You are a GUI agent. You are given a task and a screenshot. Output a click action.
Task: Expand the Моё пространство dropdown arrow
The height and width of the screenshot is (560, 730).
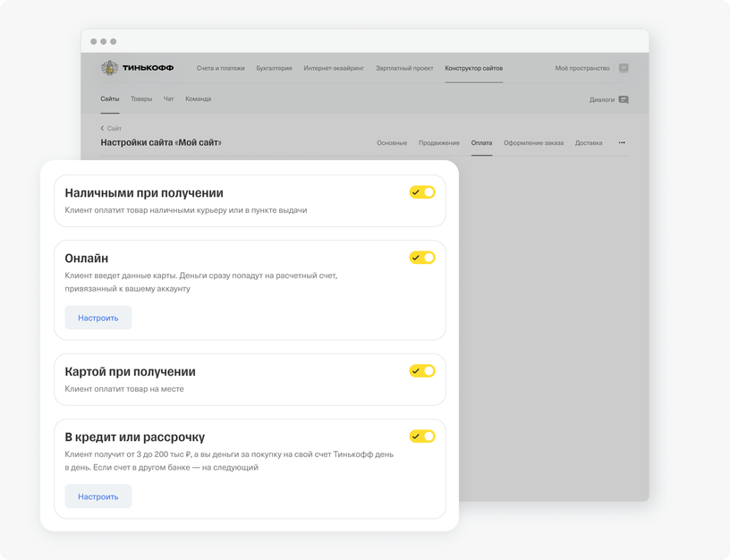click(x=624, y=68)
